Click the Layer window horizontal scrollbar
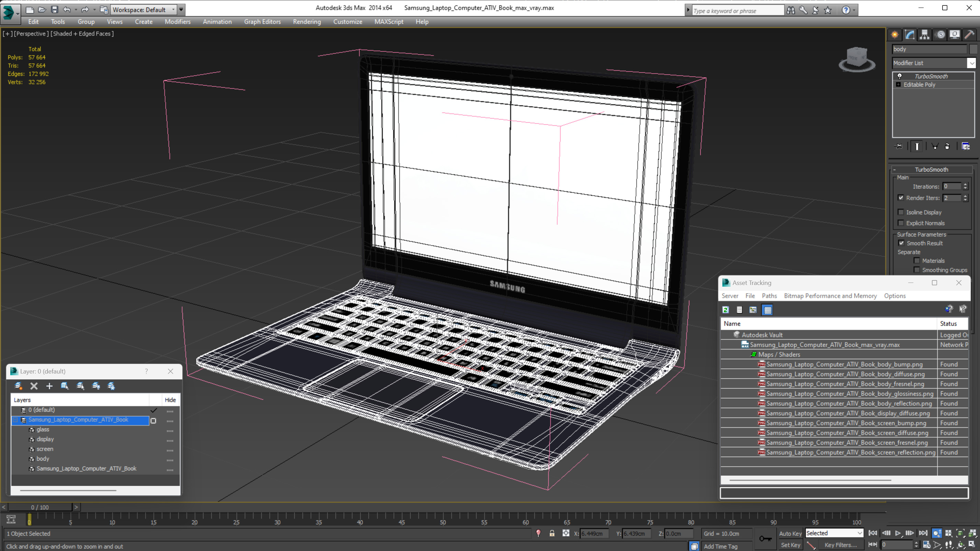 (68, 491)
